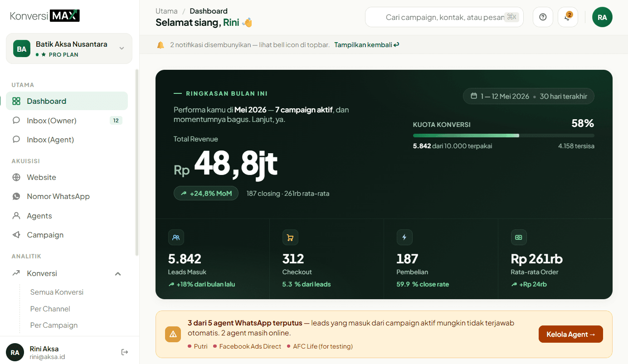
Task: Click the Kuota Konversi progress bar
Action: (503, 136)
